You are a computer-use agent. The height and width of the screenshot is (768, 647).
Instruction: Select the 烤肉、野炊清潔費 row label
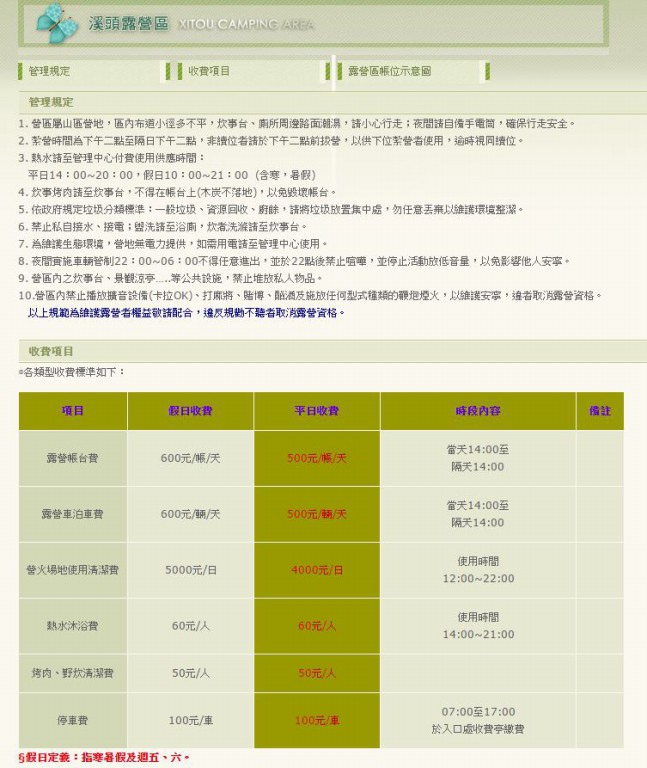[72, 673]
